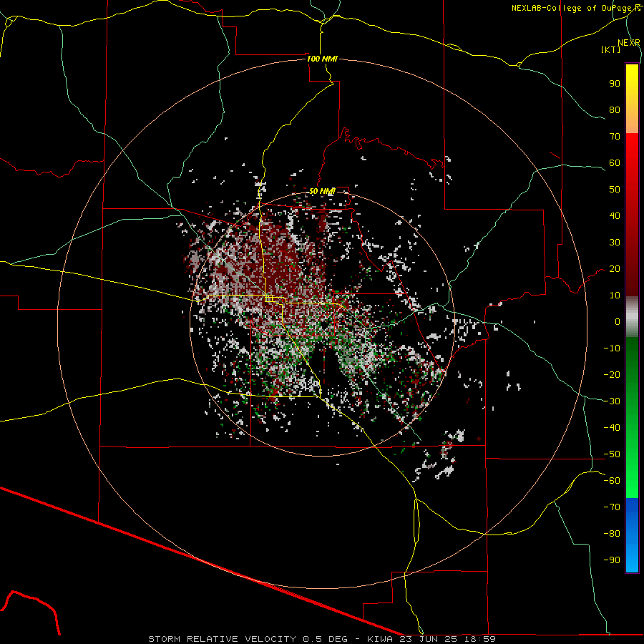Viewport: 644px width, 644px height.
Task: Click the NEXR label above the scale
Action: [x=628, y=43]
